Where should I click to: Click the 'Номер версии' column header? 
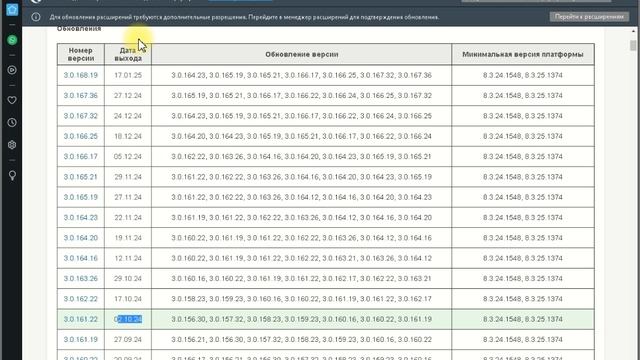coord(80,54)
